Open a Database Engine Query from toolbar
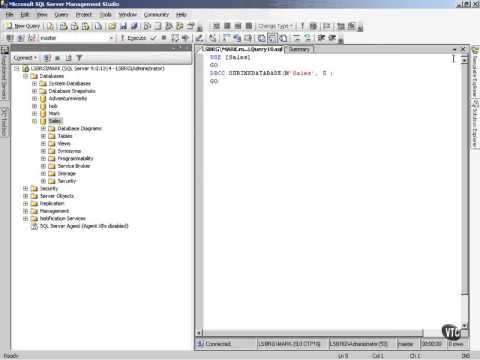Viewport: 480px width, 360px height. pos(50,26)
